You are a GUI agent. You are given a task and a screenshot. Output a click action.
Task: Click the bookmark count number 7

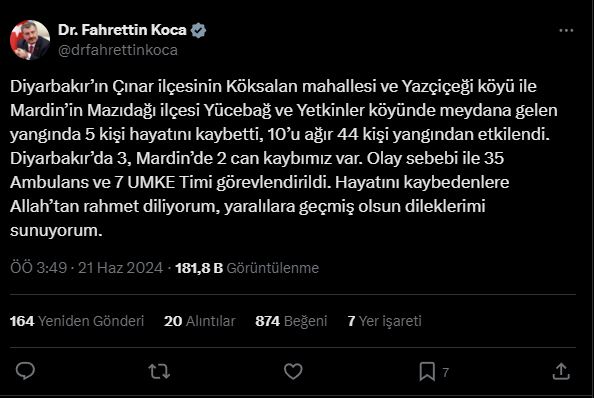pyautogui.click(x=446, y=373)
